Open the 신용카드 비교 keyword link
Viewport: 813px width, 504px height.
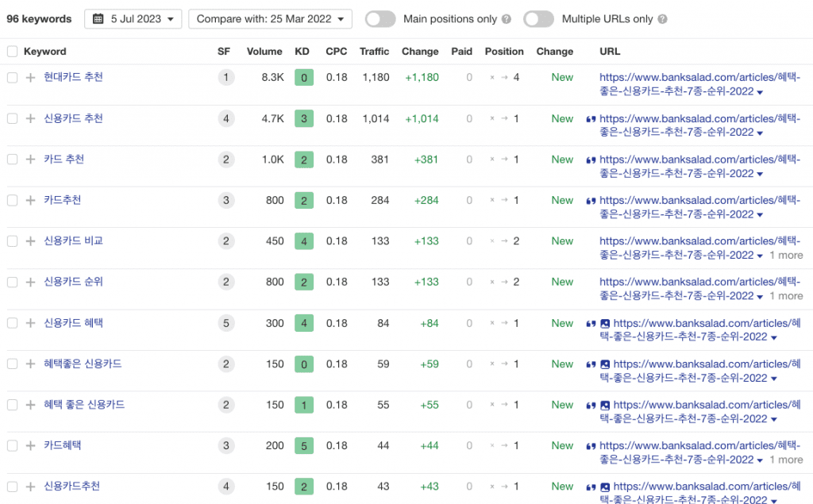(x=73, y=241)
